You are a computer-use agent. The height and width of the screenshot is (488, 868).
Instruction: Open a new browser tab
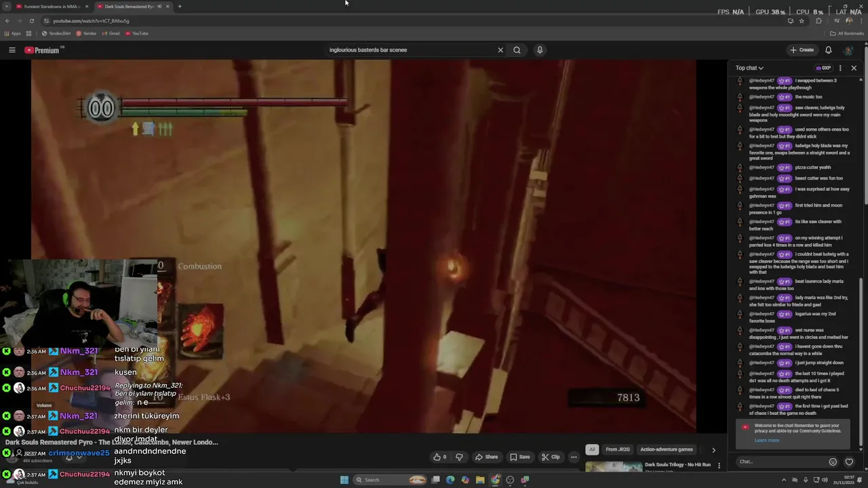(x=179, y=6)
